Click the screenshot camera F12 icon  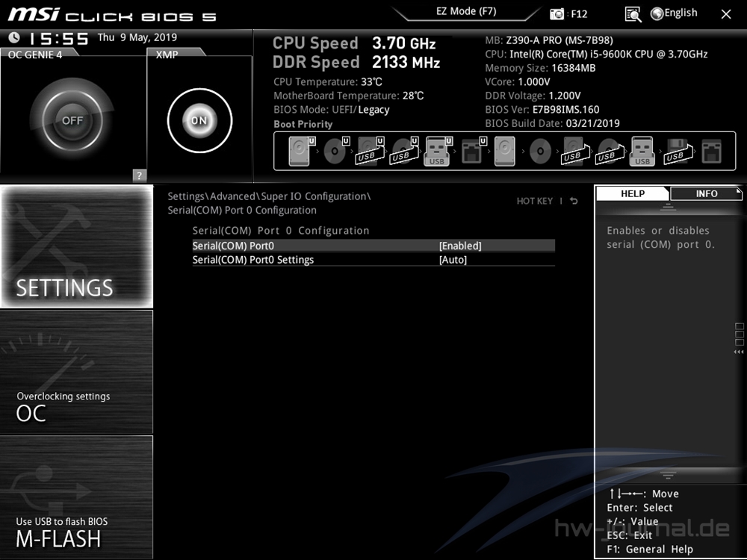[557, 14]
